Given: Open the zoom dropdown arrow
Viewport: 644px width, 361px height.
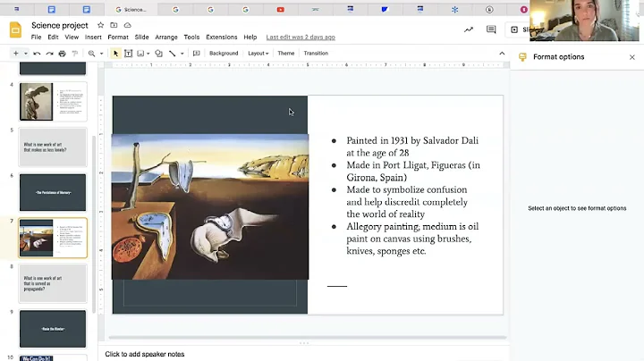Looking at the screenshot, I should click(x=101, y=54).
